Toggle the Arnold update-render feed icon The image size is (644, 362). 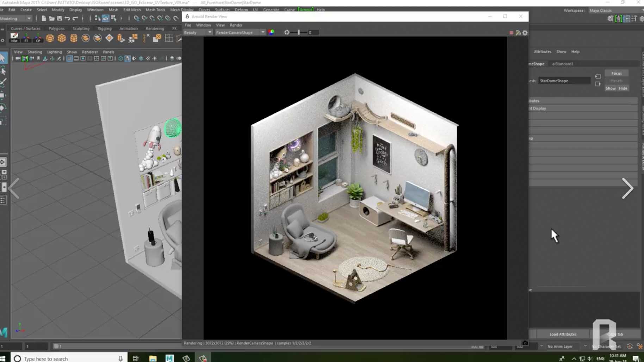click(518, 33)
